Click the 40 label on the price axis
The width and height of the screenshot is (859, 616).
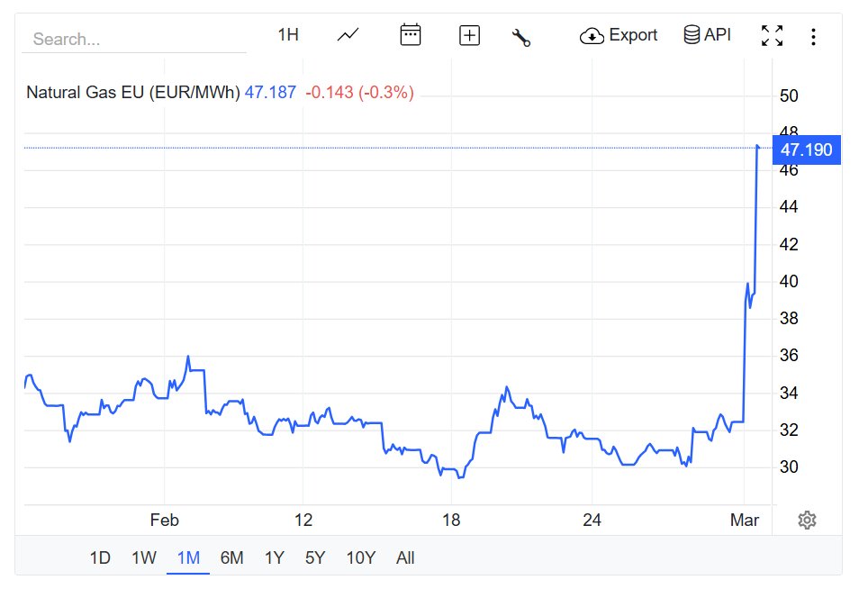789,282
